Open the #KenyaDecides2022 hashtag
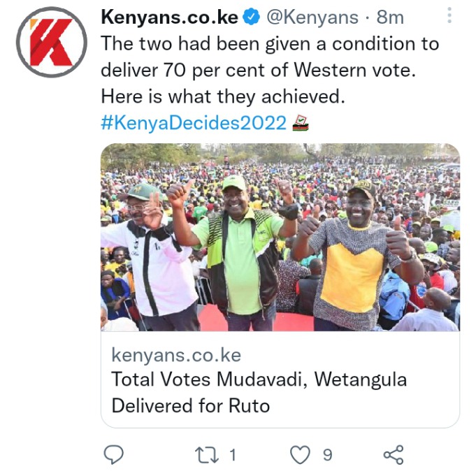This screenshot has width=476, height=471. [x=194, y=123]
